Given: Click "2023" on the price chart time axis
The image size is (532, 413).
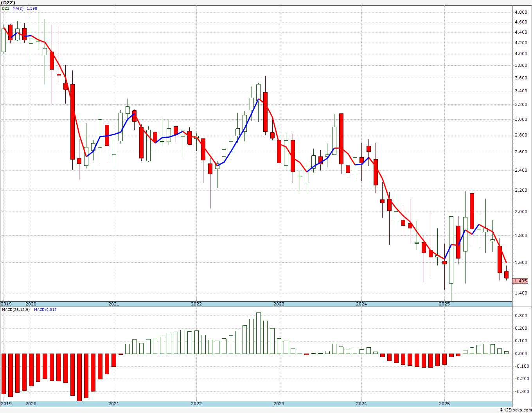Looking at the screenshot, I should coord(279,304).
